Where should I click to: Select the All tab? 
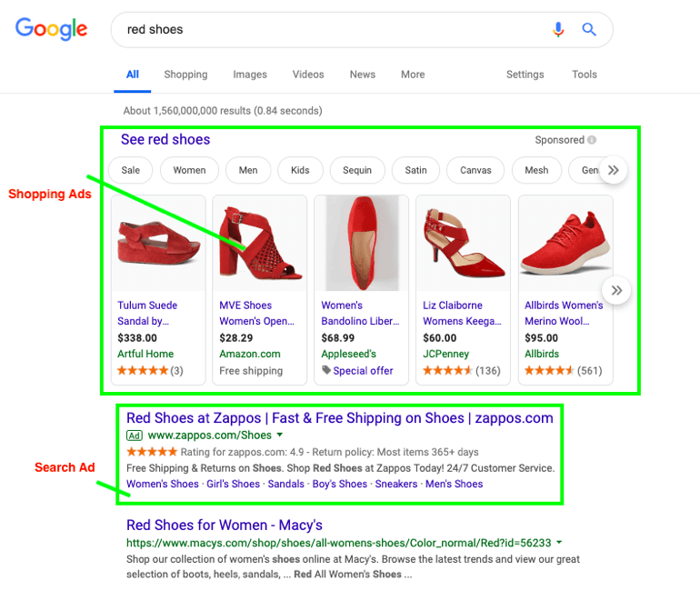(x=133, y=75)
